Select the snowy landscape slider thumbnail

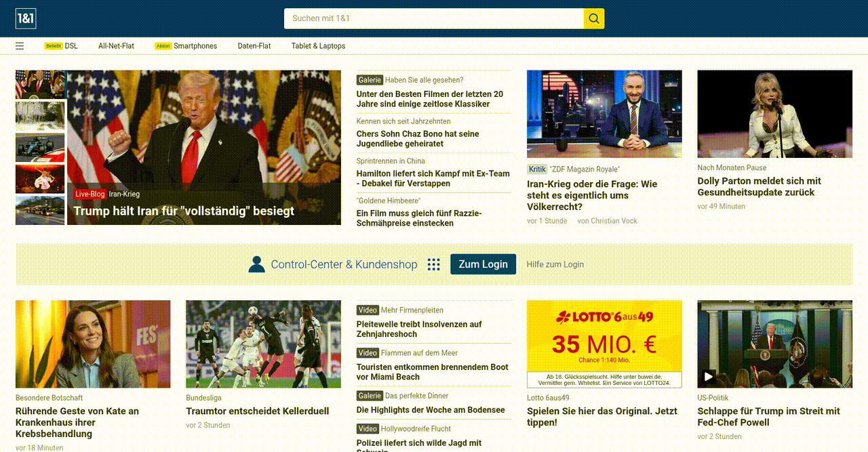[x=40, y=116]
